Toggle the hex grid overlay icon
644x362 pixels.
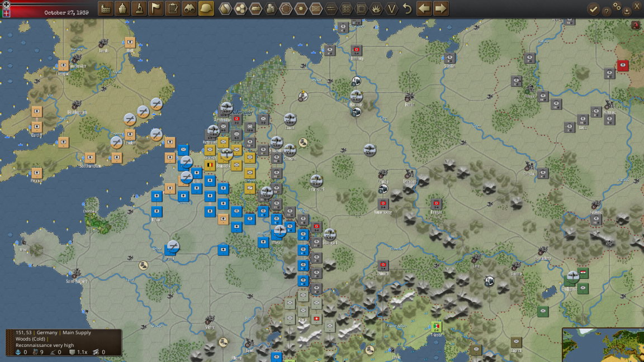tap(240, 8)
